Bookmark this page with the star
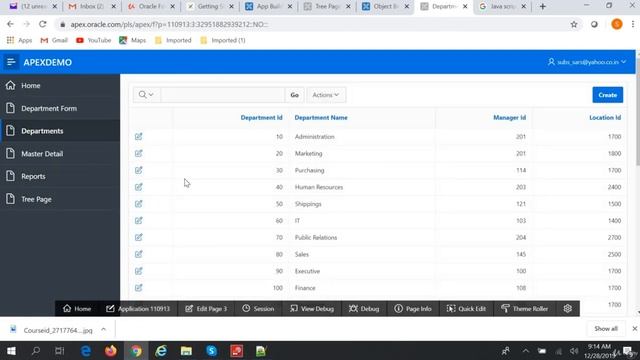Image resolution: width=640 pixels, height=360 pixels. tap(574, 24)
